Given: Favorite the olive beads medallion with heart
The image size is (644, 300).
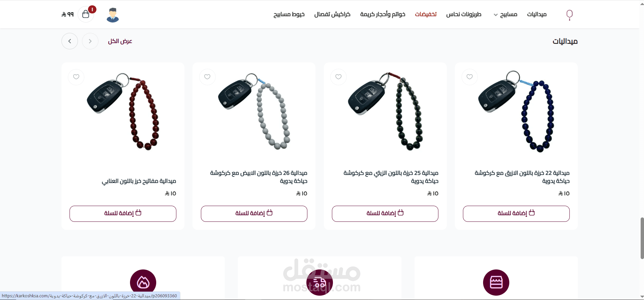Looking at the screenshot, I should 339,77.
